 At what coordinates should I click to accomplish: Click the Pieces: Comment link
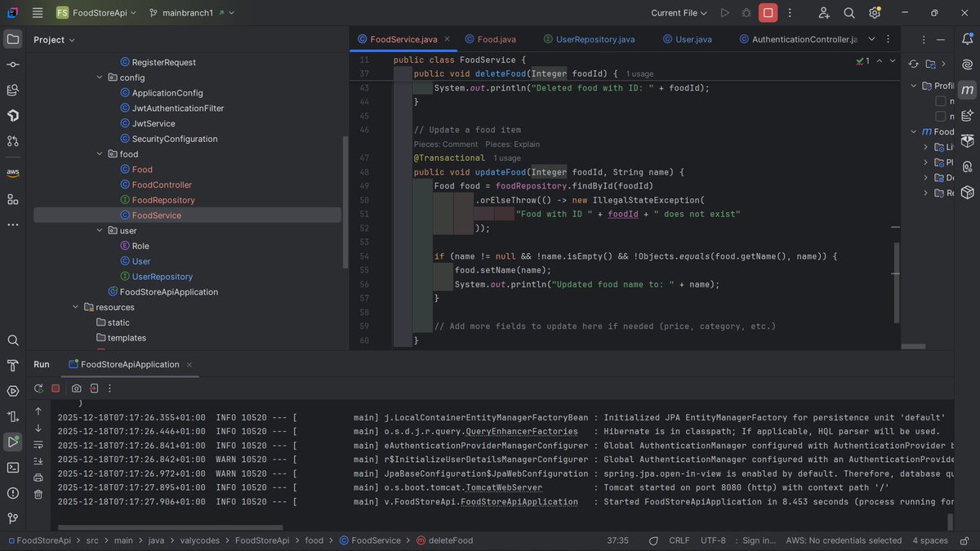pos(446,144)
